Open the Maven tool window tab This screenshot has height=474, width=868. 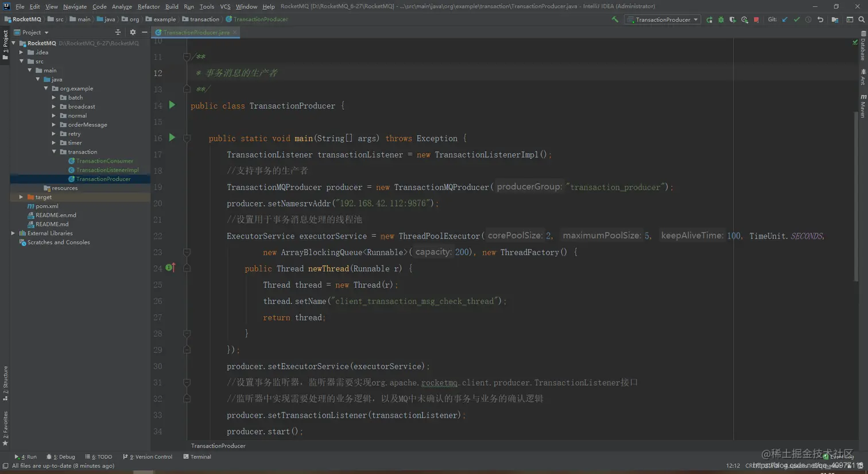coord(863,106)
